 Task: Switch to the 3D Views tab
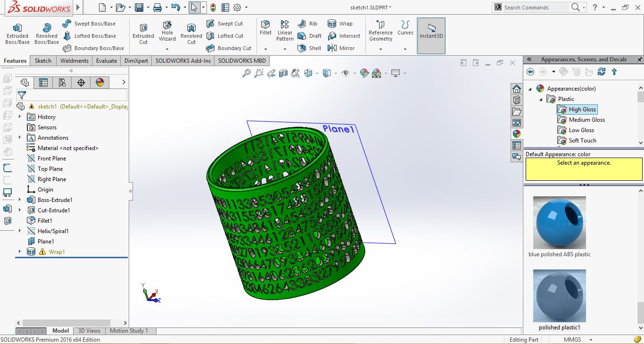(89, 331)
